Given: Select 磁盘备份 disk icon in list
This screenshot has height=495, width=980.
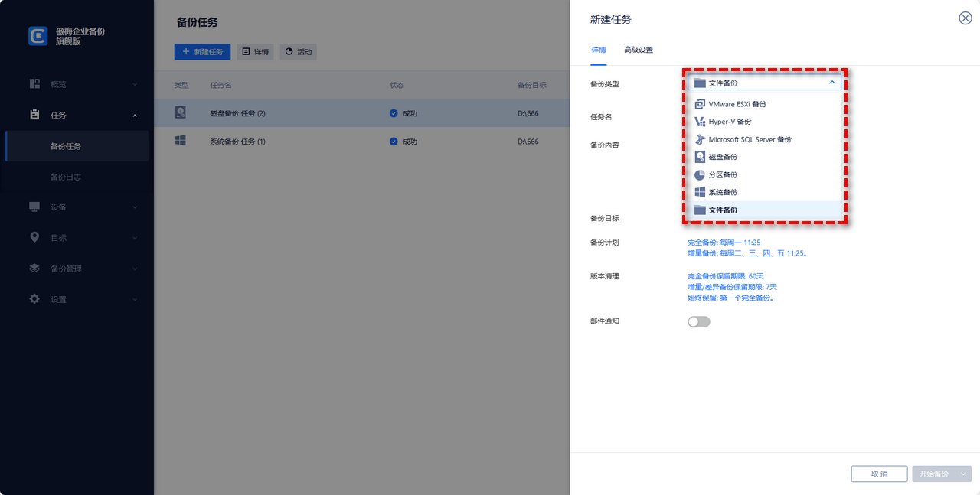Looking at the screenshot, I should (700, 157).
